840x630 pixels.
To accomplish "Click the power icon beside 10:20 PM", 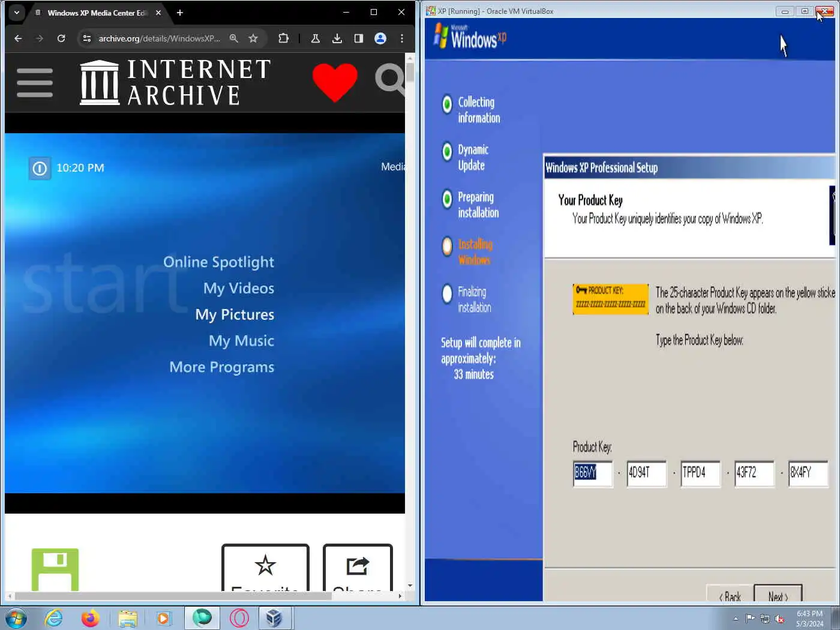I will tap(40, 169).
